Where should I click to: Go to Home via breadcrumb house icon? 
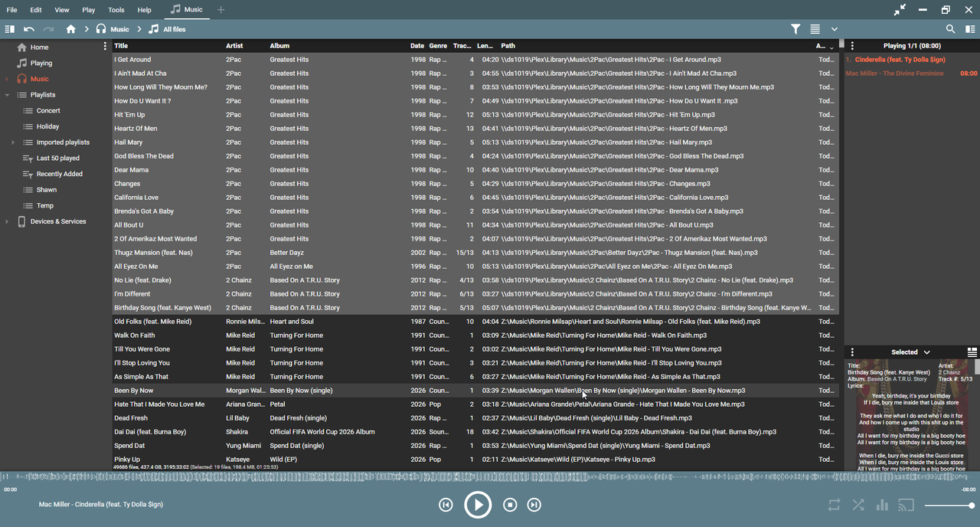(70, 29)
